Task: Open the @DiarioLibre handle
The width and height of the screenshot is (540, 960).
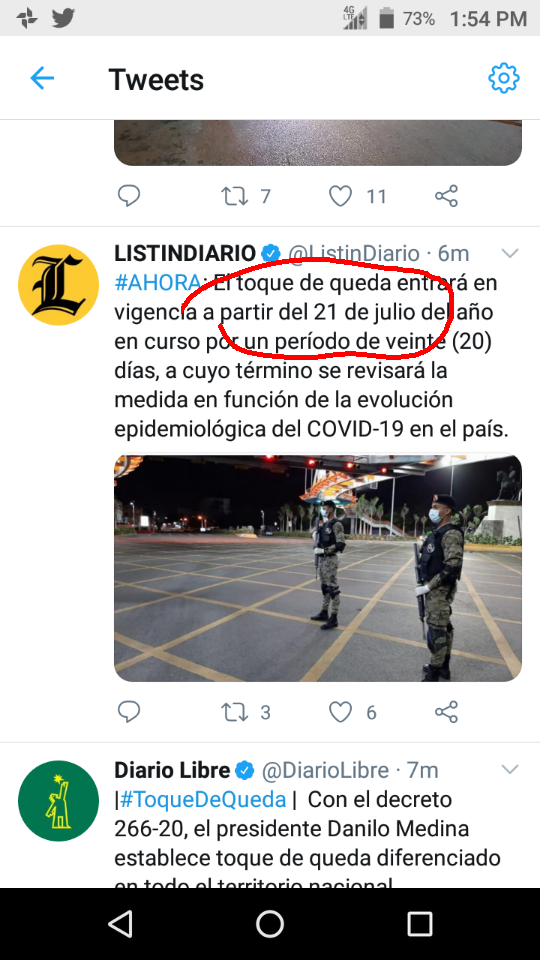Action: (325, 770)
